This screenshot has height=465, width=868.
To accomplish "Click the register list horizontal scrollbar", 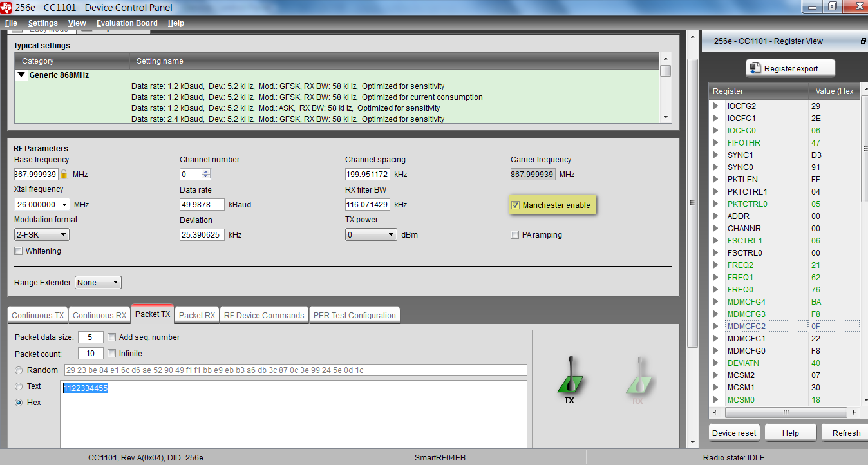I will click(785, 412).
